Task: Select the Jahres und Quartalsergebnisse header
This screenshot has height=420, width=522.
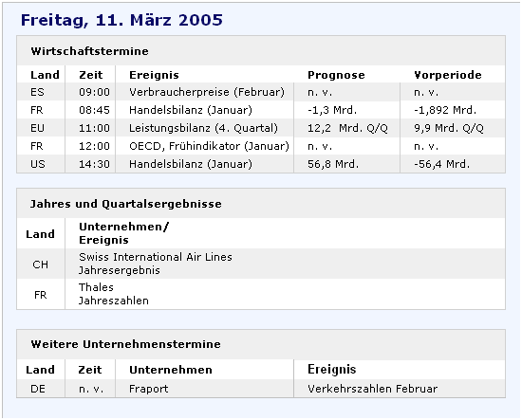Action: pyautogui.click(x=126, y=204)
